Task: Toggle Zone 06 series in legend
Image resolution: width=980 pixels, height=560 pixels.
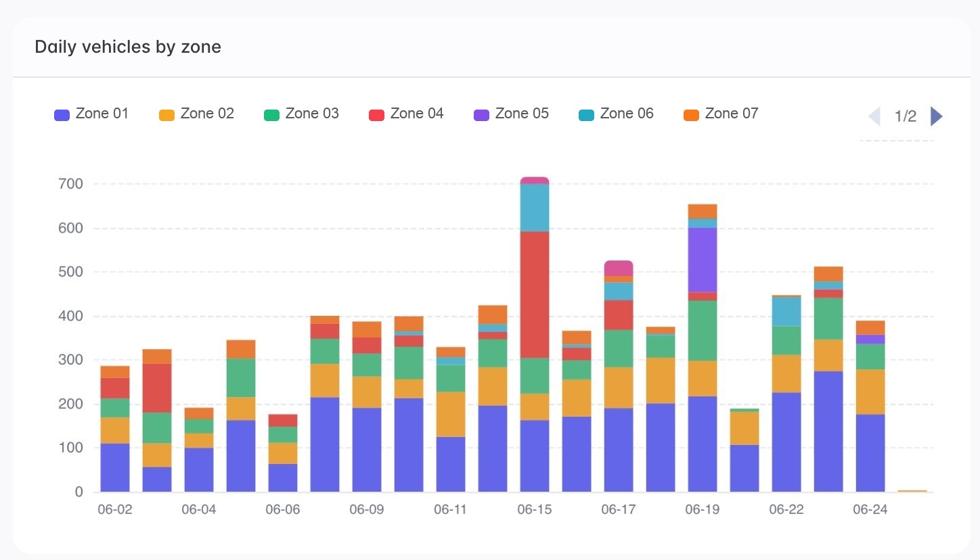Action: click(616, 114)
